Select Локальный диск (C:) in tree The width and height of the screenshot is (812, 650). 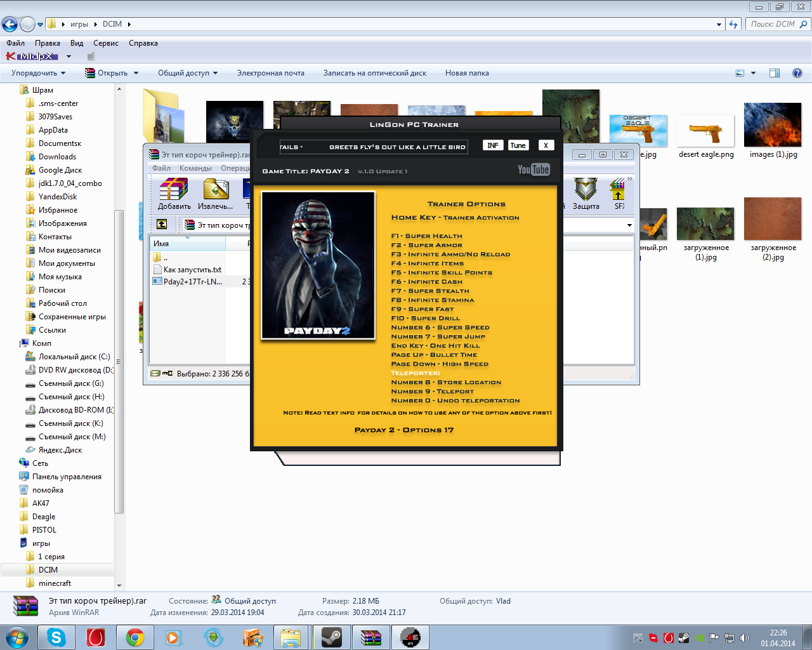coord(74,357)
